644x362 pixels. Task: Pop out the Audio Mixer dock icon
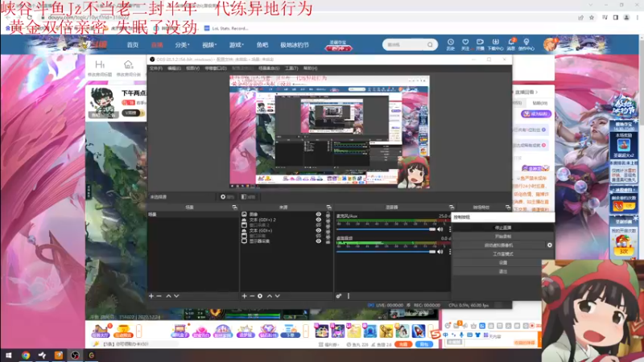click(452, 208)
